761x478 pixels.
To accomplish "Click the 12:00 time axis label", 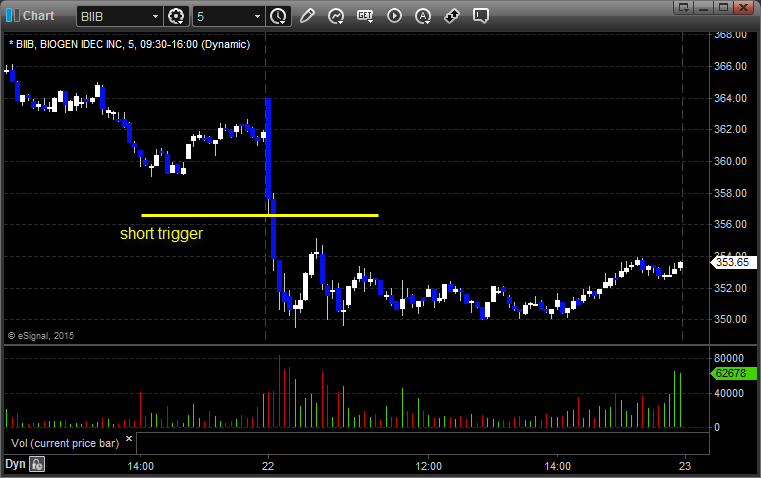I will [x=429, y=466].
